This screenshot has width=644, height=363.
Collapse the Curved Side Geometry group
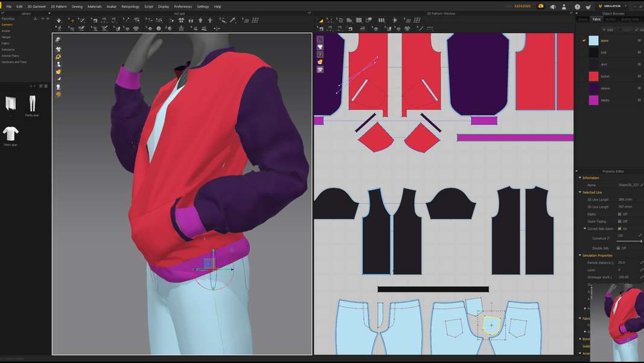click(585, 228)
